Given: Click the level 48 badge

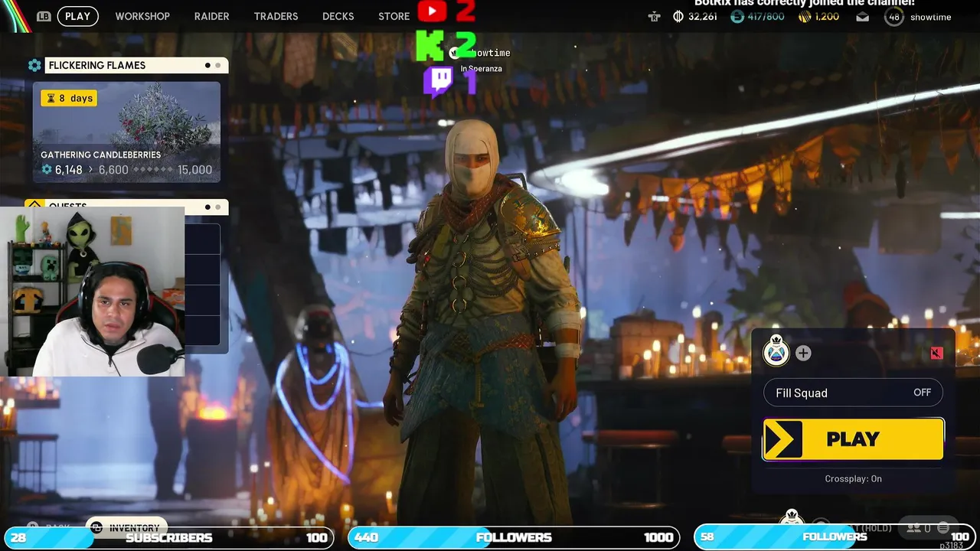Looking at the screenshot, I should point(893,17).
